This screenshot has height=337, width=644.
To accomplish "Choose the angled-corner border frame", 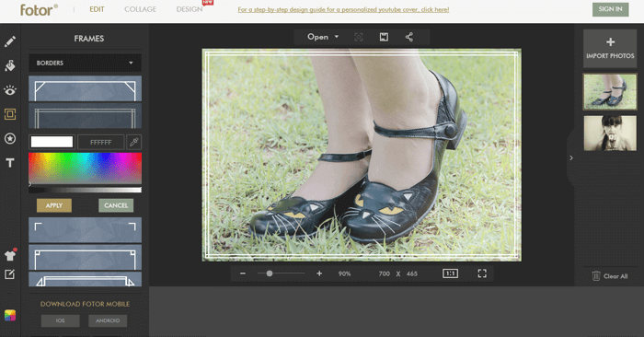I will point(85,88).
